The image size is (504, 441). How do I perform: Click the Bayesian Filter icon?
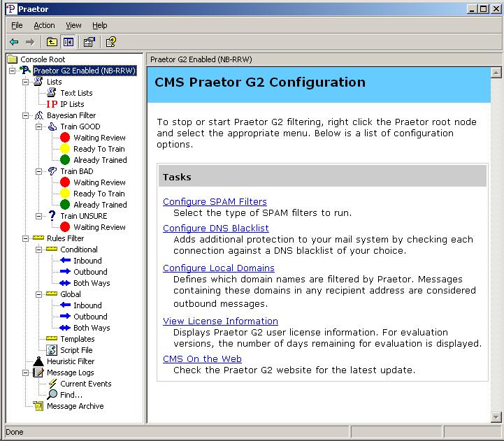39,115
